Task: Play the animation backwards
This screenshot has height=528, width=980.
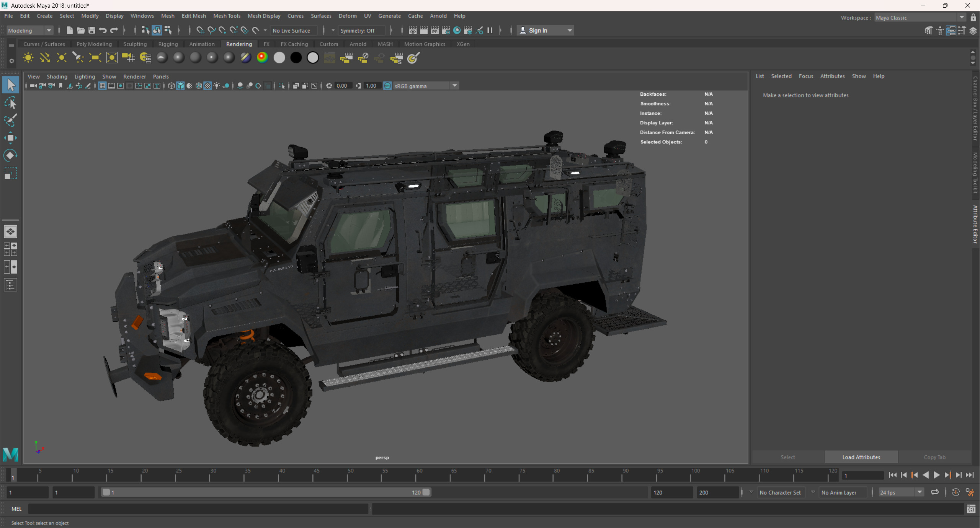Action: pos(926,475)
